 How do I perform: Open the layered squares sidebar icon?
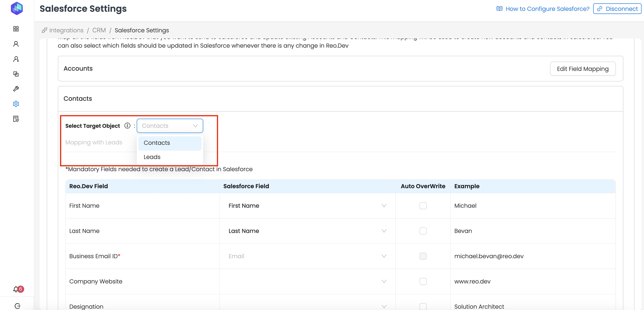coord(16,74)
